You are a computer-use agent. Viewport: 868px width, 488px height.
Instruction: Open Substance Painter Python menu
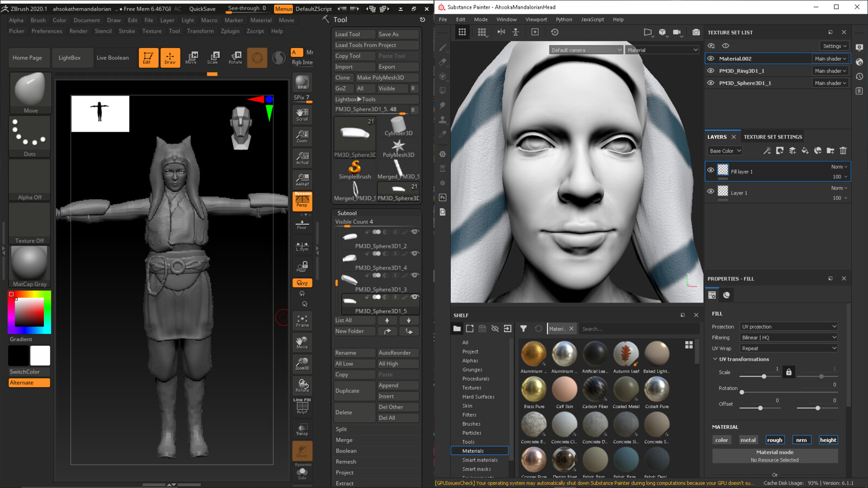coord(564,20)
